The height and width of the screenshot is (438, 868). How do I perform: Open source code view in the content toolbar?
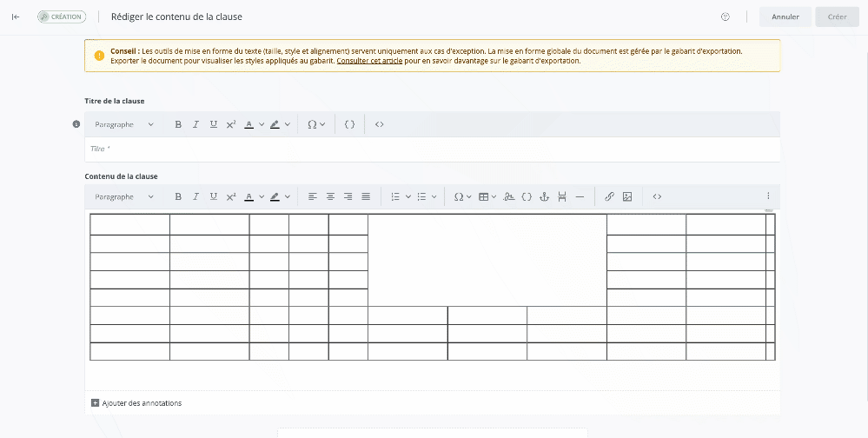click(657, 196)
